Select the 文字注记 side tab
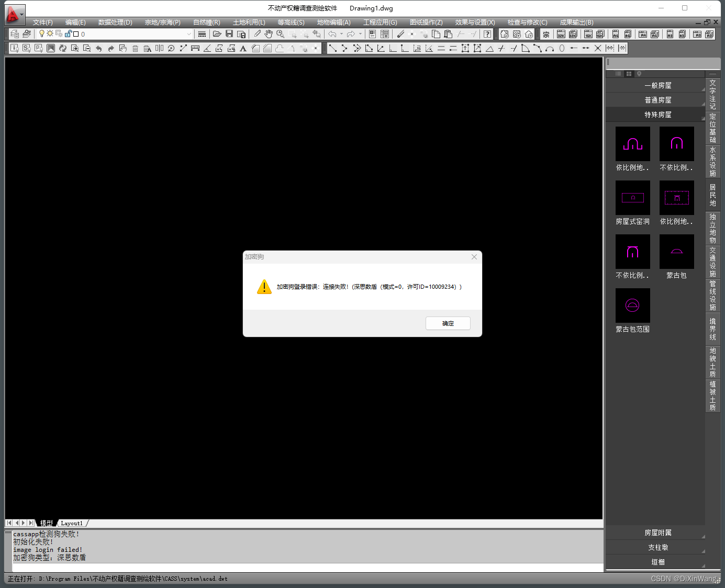 712,94
